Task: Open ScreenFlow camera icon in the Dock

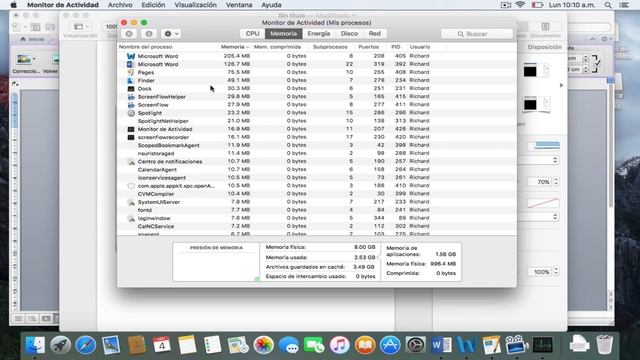Action: pos(517,345)
